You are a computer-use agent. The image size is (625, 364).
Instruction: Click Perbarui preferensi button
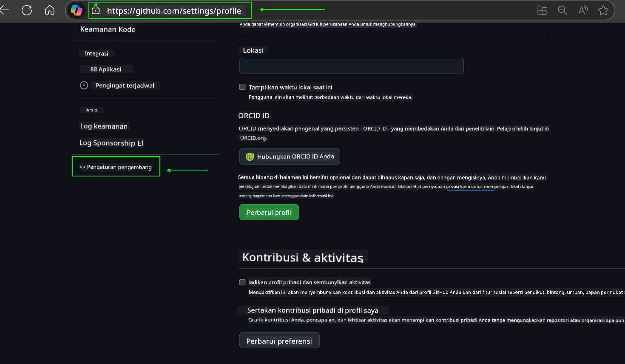tap(279, 341)
